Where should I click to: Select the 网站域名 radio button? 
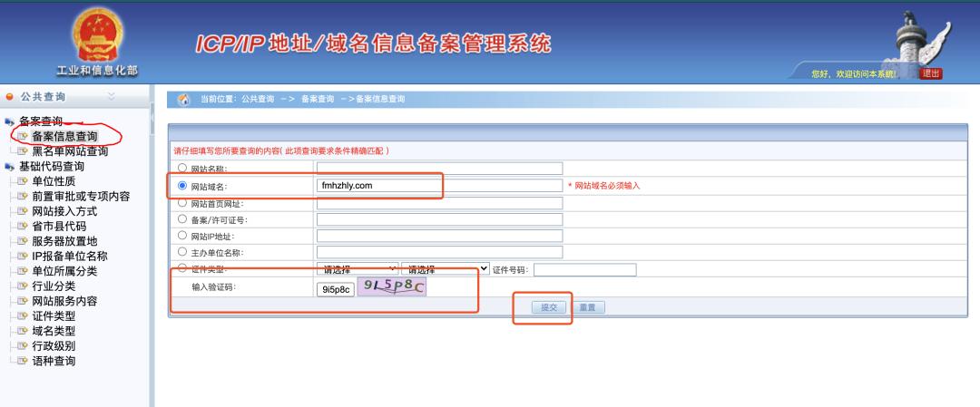182,186
